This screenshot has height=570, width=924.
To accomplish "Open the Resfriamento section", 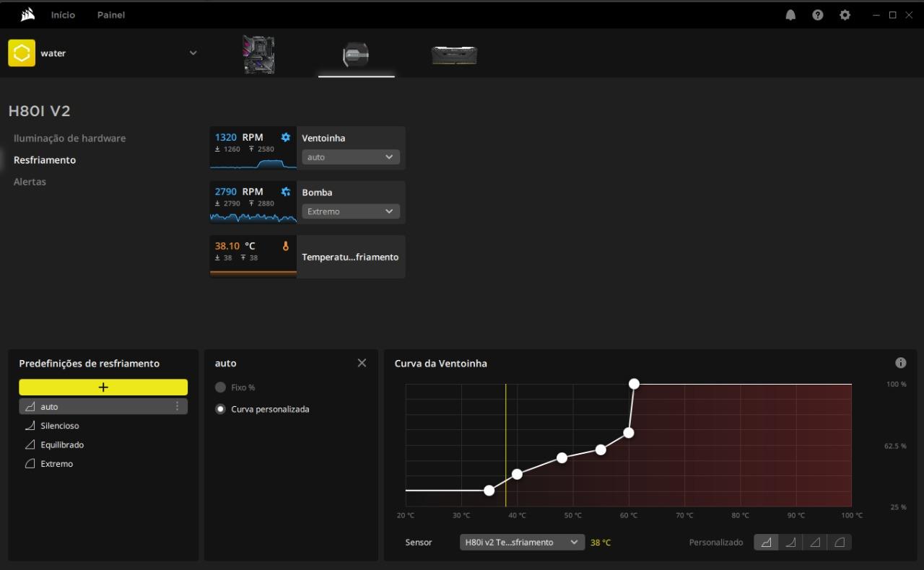I will coord(45,160).
